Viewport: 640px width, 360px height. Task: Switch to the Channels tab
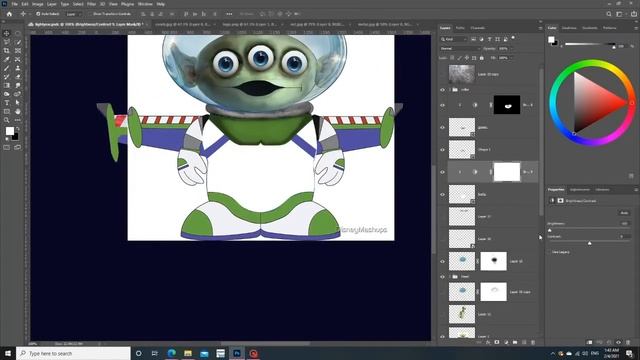click(x=478, y=28)
